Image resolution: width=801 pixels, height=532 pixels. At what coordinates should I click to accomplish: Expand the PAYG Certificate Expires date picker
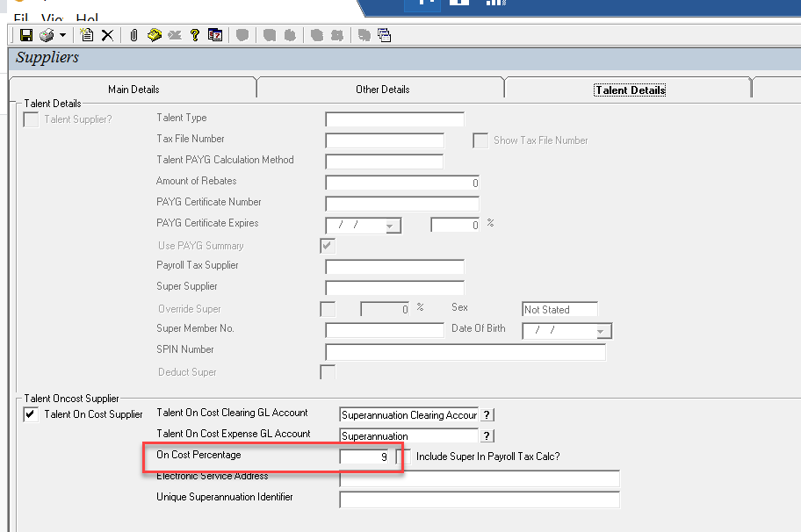[x=392, y=226]
